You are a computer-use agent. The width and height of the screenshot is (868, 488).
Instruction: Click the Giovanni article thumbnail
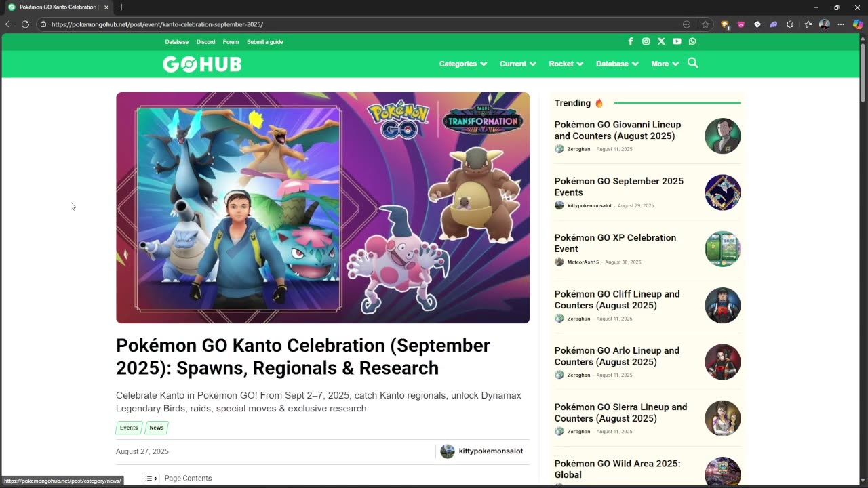(723, 136)
